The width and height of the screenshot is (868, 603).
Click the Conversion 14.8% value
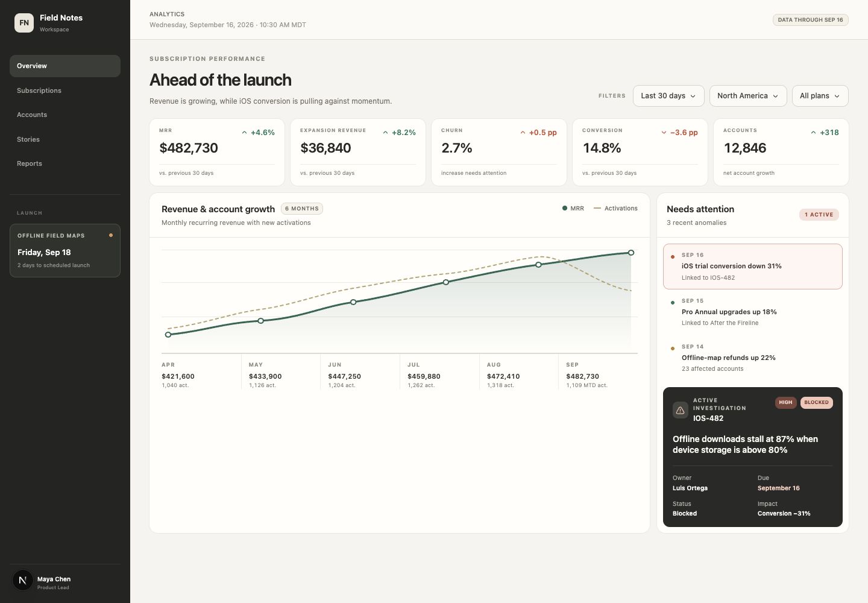pos(602,148)
